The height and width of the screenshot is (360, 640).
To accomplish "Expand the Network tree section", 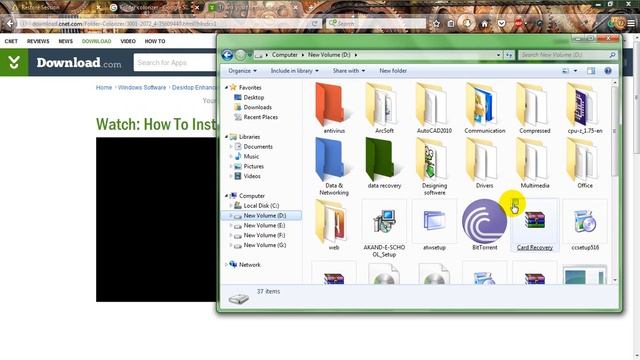I will [x=227, y=264].
